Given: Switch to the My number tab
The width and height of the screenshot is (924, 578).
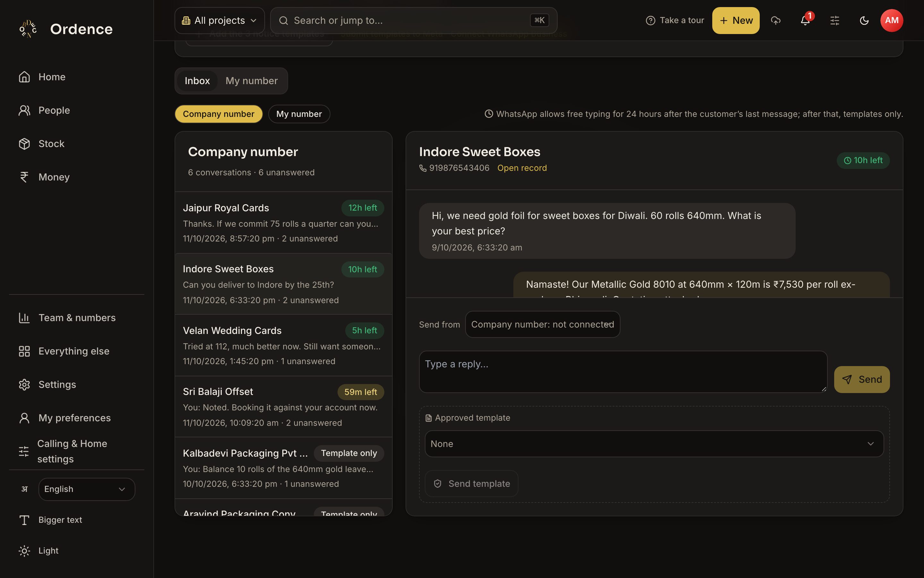Looking at the screenshot, I should click(252, 81).
